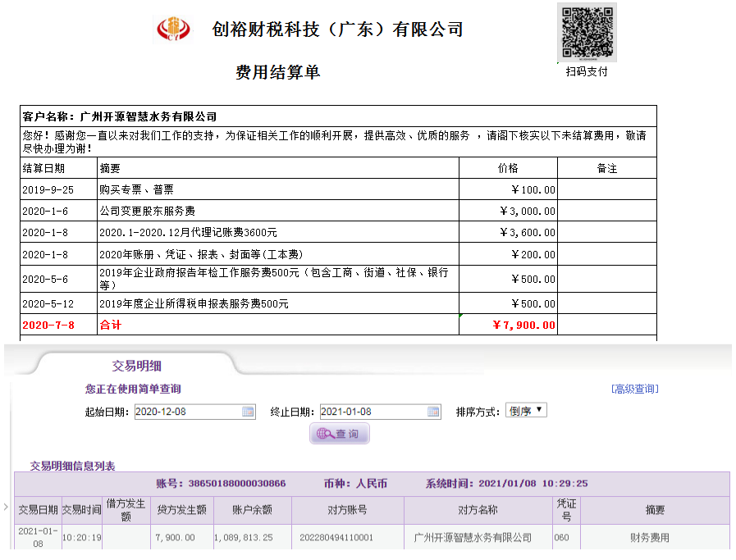Click the 交易时间 column header
Screen dimensions: 736x560
pos(82,510)
